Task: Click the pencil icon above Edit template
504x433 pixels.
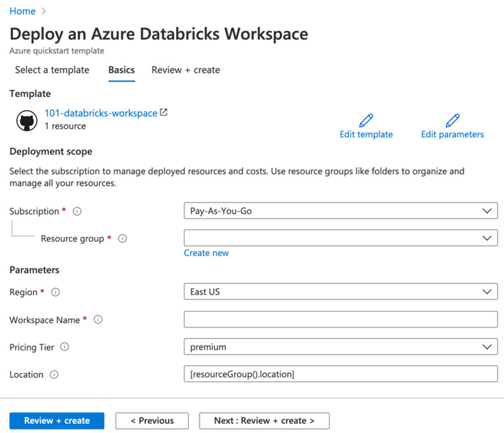Action: point(366,121)
